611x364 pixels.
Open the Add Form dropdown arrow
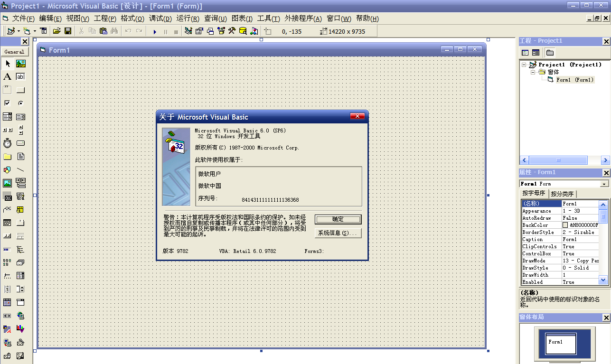pos(35,31)
